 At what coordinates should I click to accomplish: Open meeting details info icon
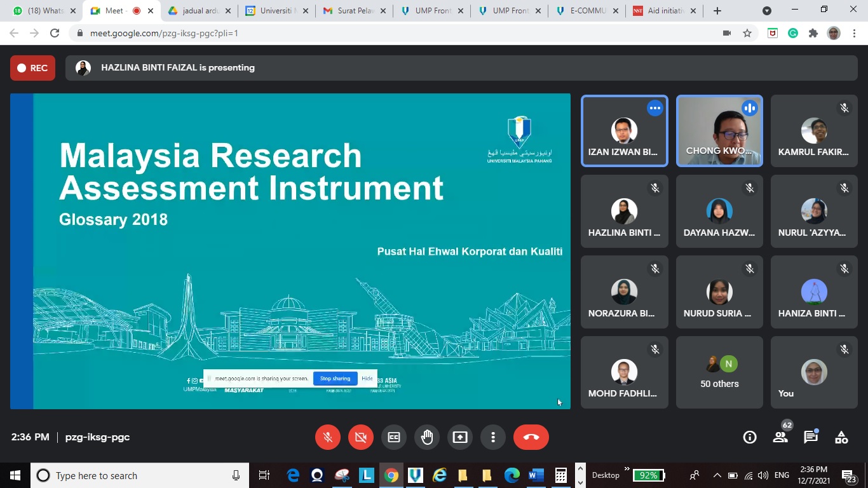(x=750, y=437)
